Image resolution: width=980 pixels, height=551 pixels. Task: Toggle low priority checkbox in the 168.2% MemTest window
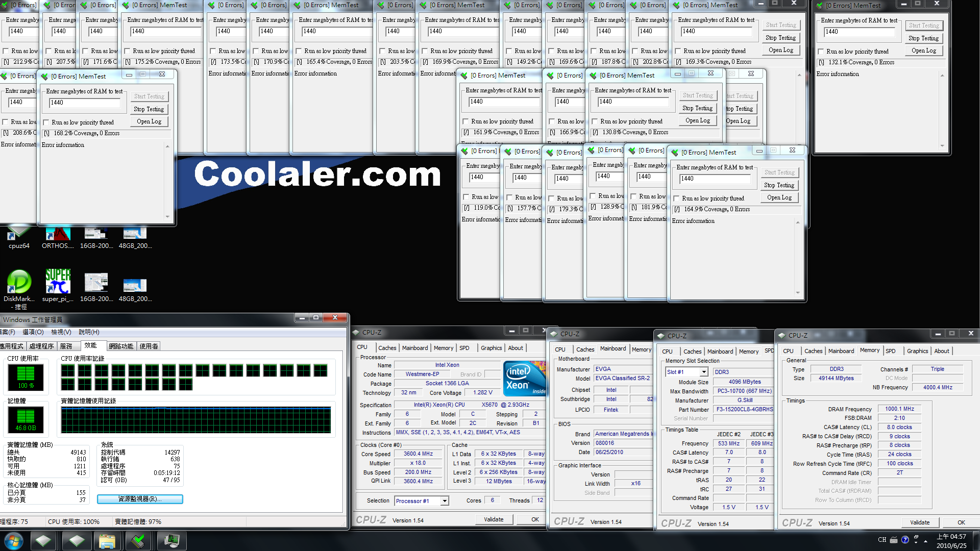pyautogui.click(x=46, y=122)
